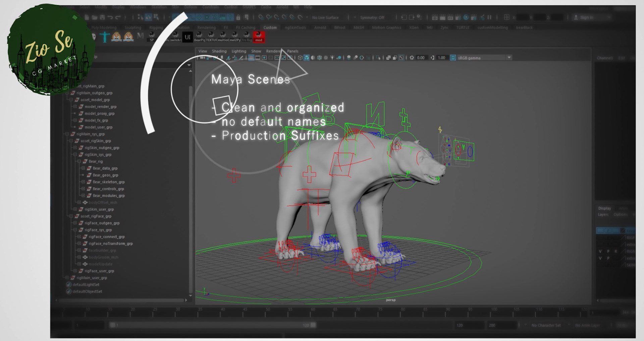
Task: Click the RIGN layer color swatch
Action: pos(623,251)
